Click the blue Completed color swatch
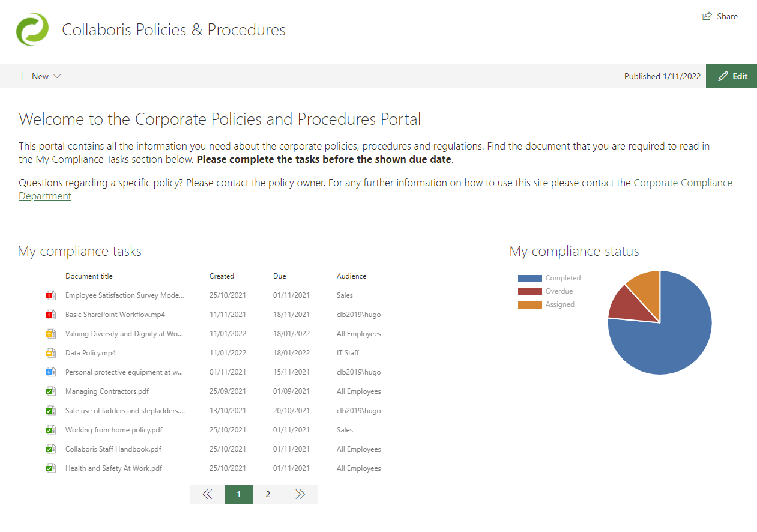The image size is (757, 532). tap(531, 277)
